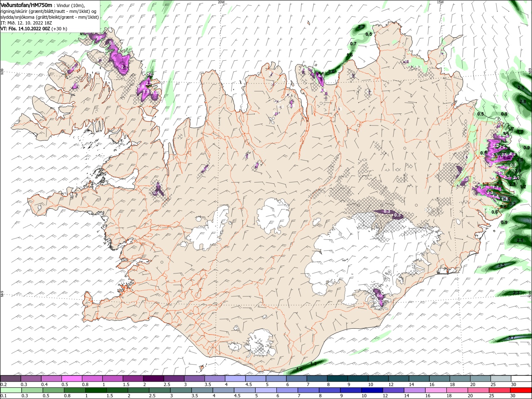Viewport: 532px width, 399px height.
Task: Click the '0.6' value near the southeast coast
Action: point(495,212)
